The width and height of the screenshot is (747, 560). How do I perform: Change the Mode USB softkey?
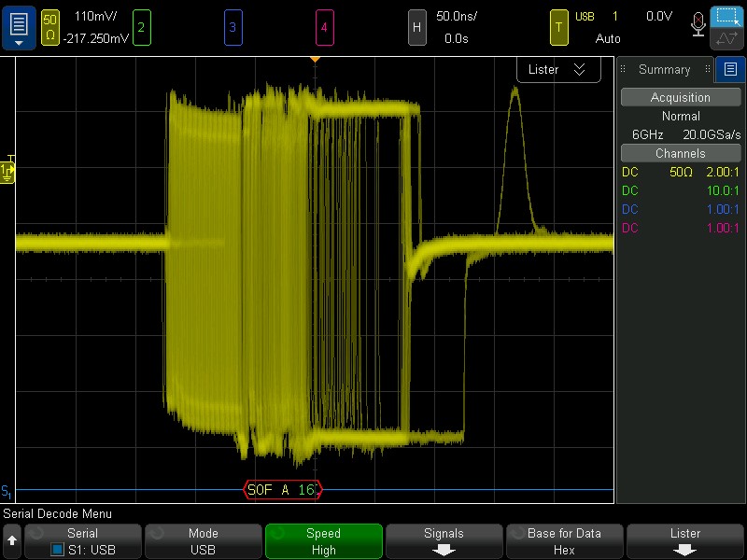[x=204, y=541]
